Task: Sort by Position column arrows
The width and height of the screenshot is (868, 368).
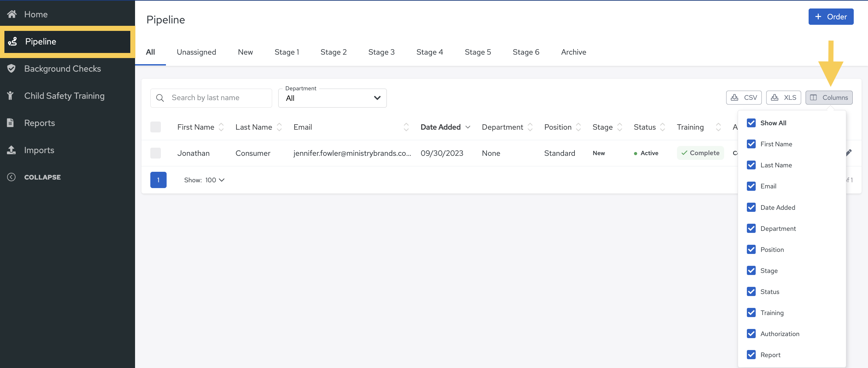Action: point(579,127)
